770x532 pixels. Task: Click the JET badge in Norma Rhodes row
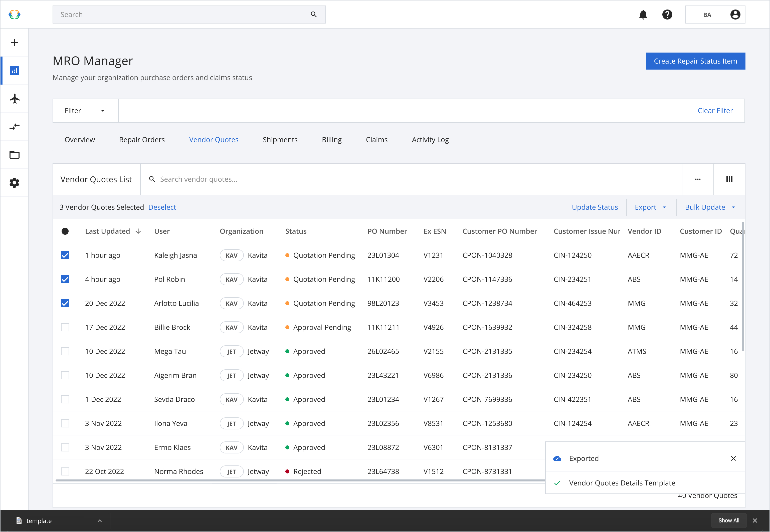tap(232, 471)
